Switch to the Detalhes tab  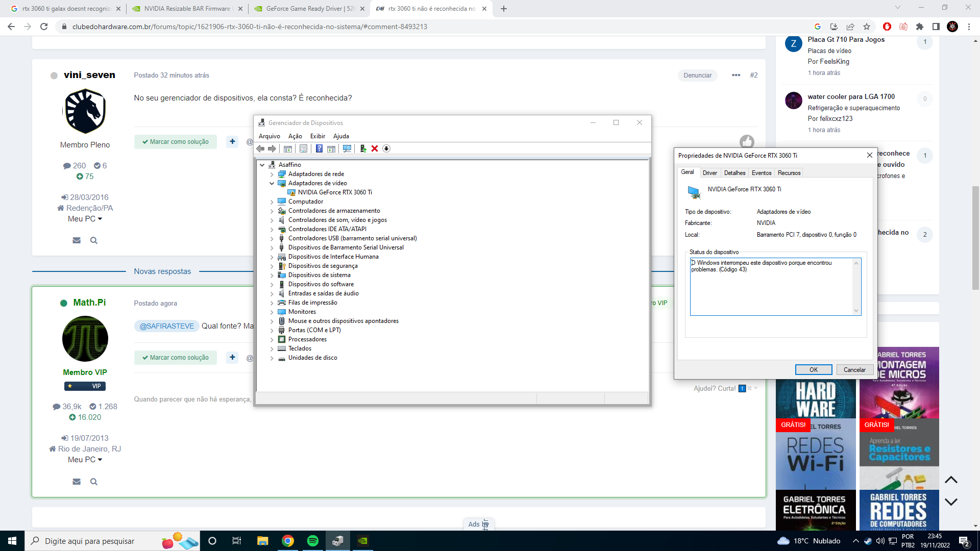(734, 173)
